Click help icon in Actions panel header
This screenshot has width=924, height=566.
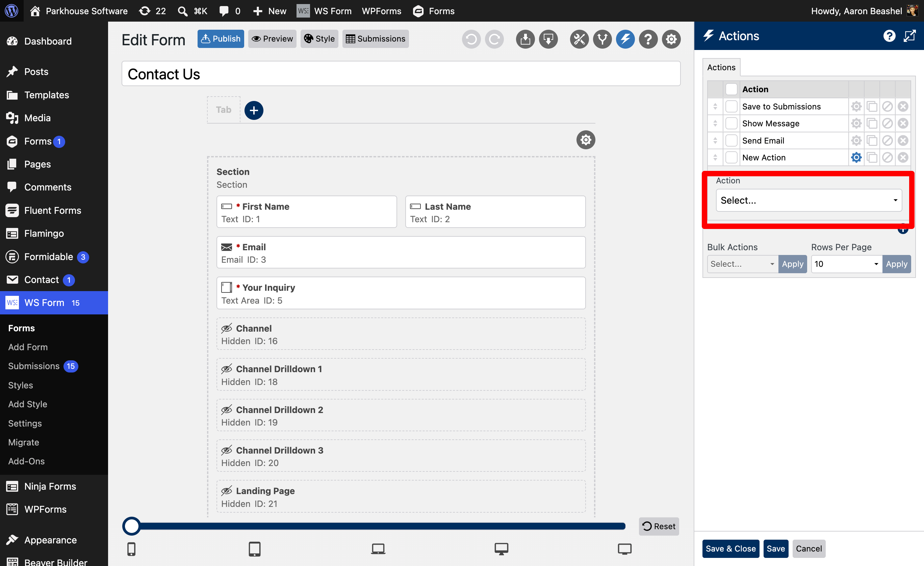pyautogui.click(x=889, y=36)
